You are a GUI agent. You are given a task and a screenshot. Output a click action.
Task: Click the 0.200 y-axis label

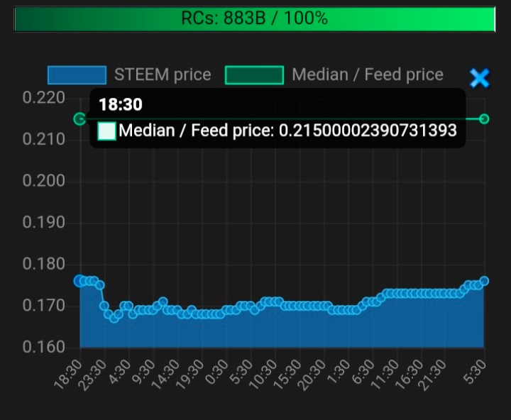click(44, 181)
